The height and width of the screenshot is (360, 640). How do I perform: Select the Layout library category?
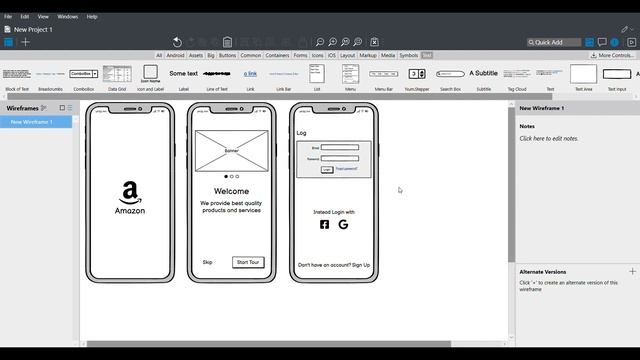(x=347, y=55)
